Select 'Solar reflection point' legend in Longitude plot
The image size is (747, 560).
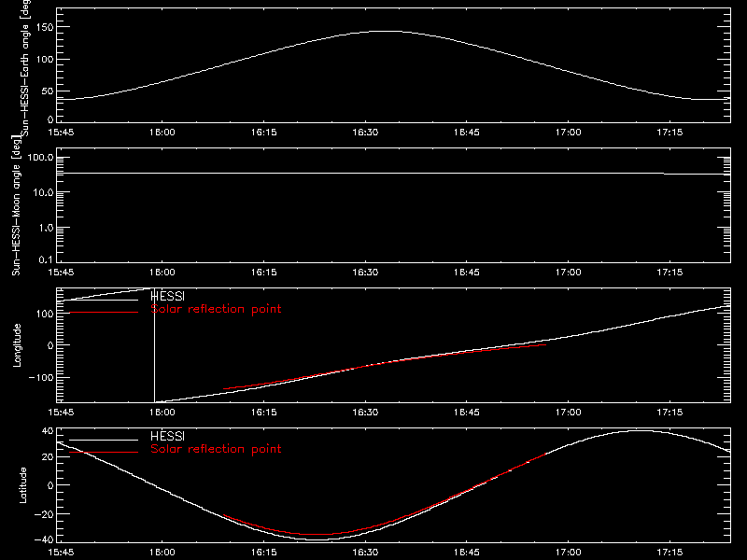pos(216,309)
